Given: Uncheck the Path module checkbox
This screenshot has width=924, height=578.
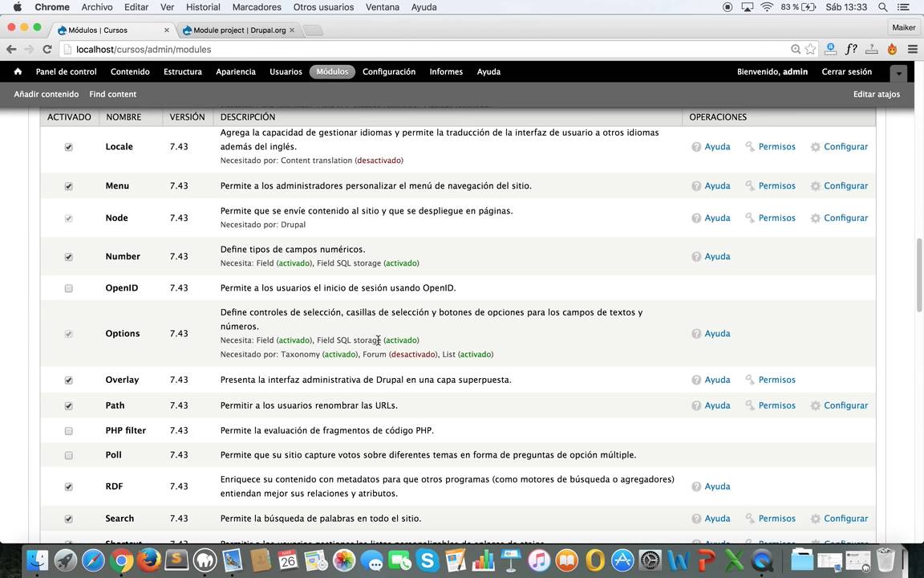Looking at the screenshot, I should (68, 405).
